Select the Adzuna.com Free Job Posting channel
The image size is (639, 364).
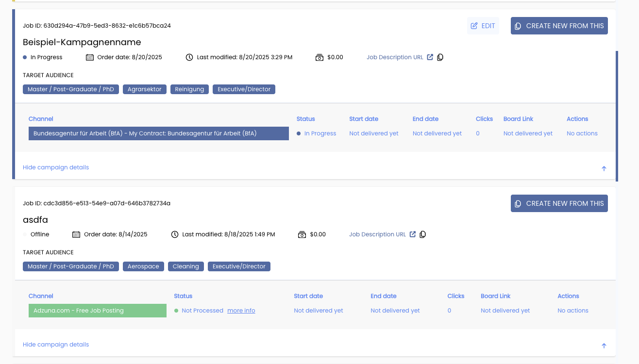97,311
